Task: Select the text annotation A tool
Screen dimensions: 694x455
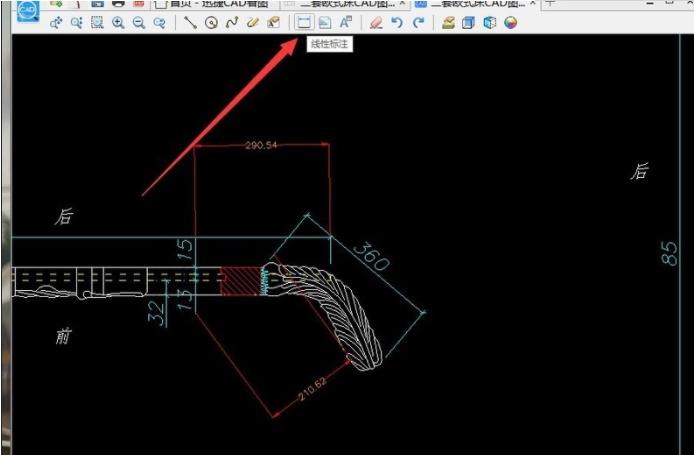Action: click(x=346, y=23)
